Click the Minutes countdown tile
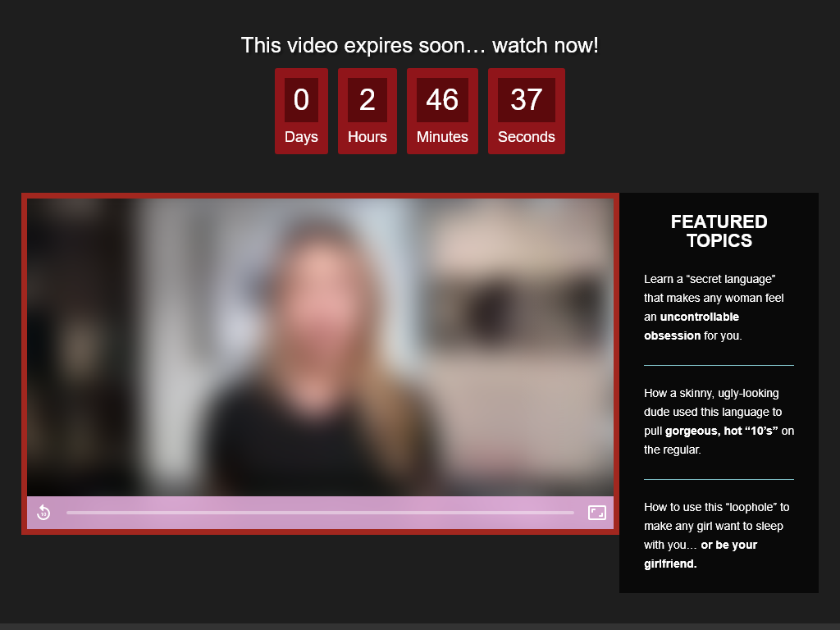840x630 pixels. point(442,112)
